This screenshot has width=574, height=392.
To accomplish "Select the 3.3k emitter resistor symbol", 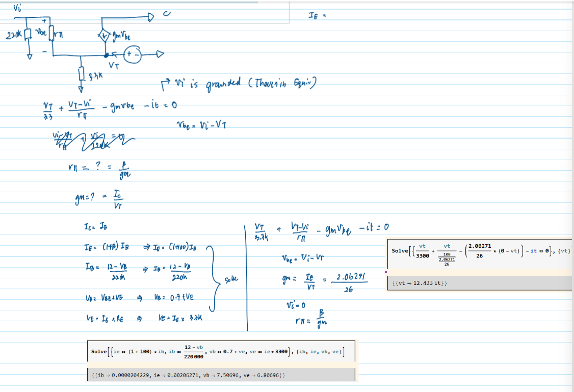I will click(81, 74).
